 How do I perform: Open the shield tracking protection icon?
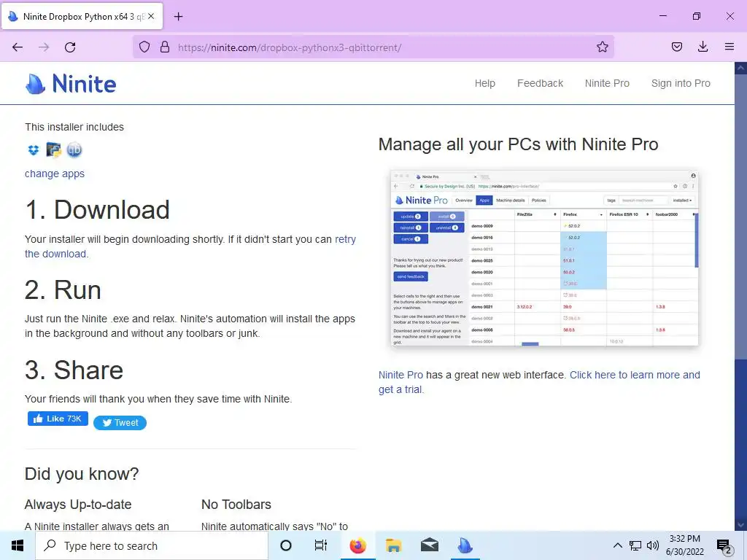pos(144,47)
